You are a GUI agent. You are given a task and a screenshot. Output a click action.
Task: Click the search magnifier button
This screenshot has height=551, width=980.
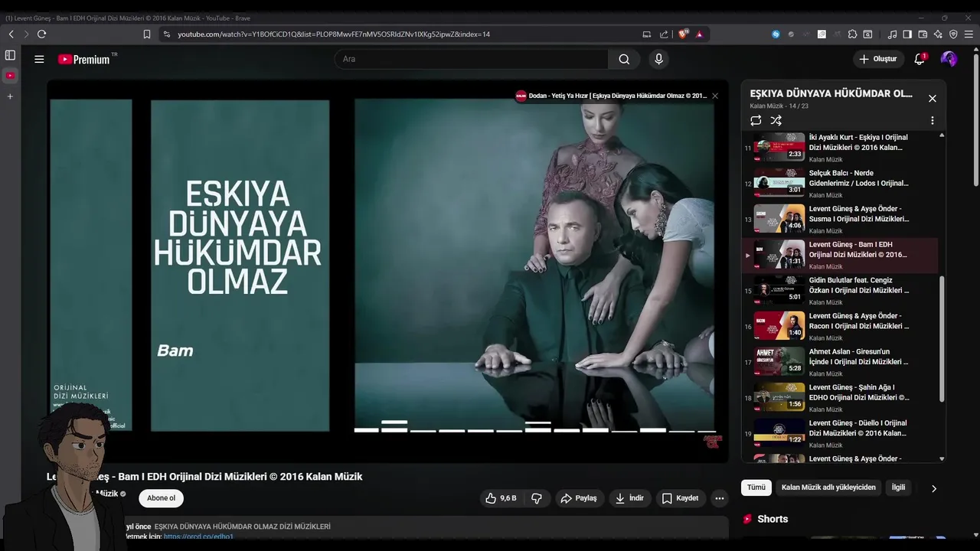(624, 59)
